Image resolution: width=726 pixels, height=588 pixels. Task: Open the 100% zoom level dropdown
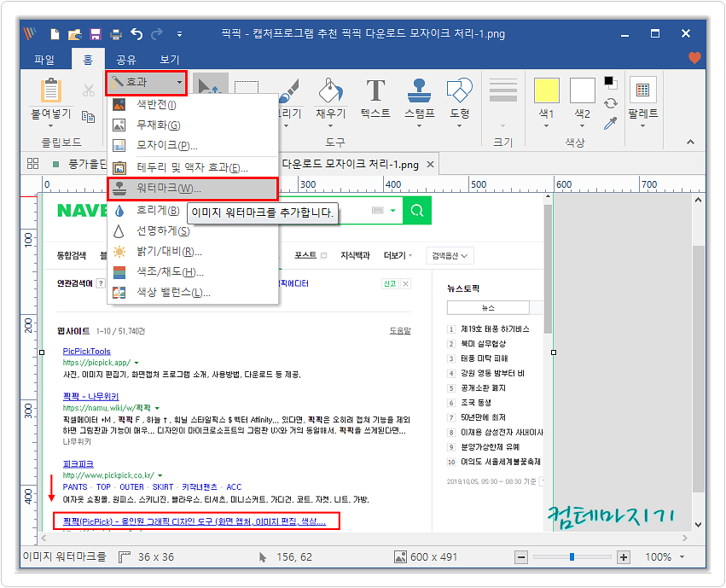(682, 557)
